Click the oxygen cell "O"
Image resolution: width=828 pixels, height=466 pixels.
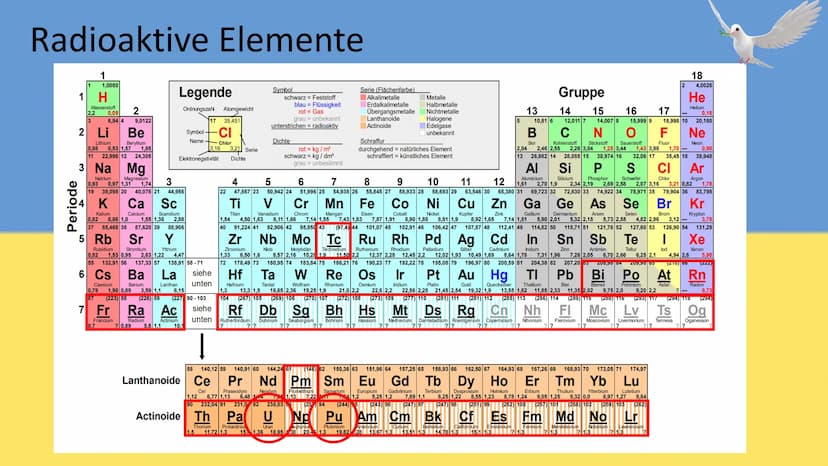point(631,134)
